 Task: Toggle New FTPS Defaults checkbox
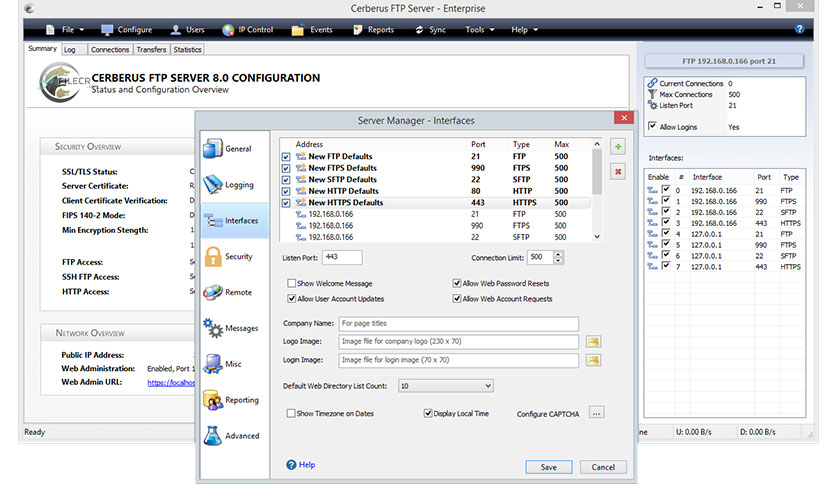(x=286, y=168)
